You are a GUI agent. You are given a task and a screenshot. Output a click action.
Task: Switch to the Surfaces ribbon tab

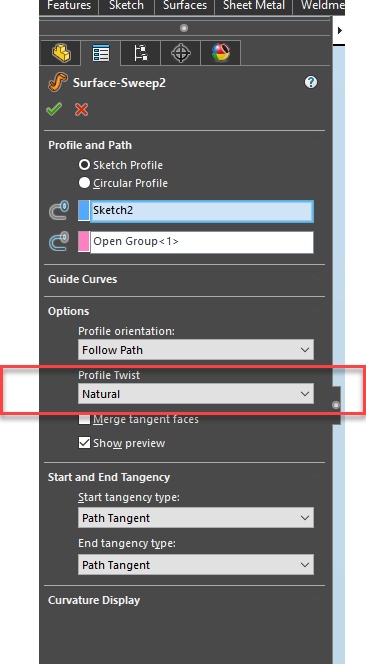pos(185,6)
